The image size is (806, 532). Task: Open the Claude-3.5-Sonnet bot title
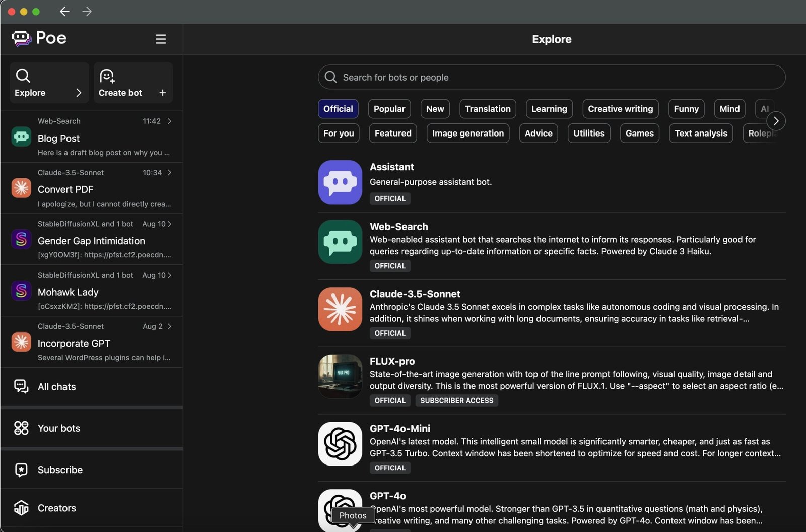[x=415, y=294]
